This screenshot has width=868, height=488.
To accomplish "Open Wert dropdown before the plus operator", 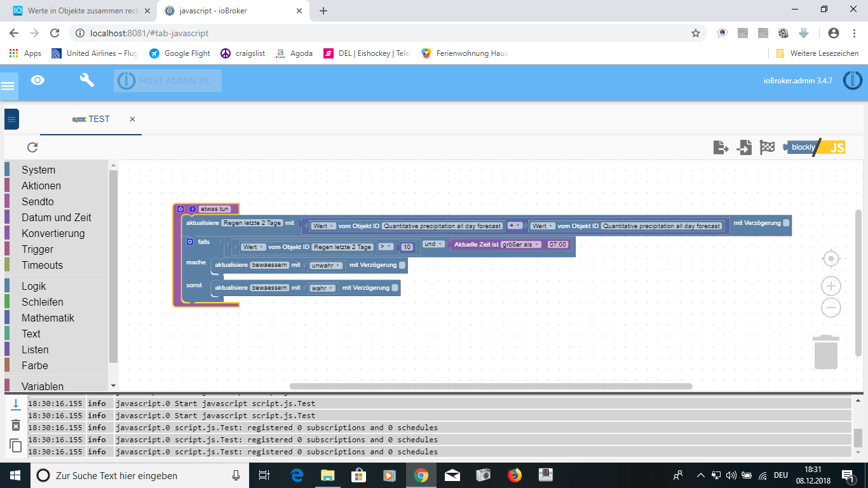I will [x=323, y=226].
